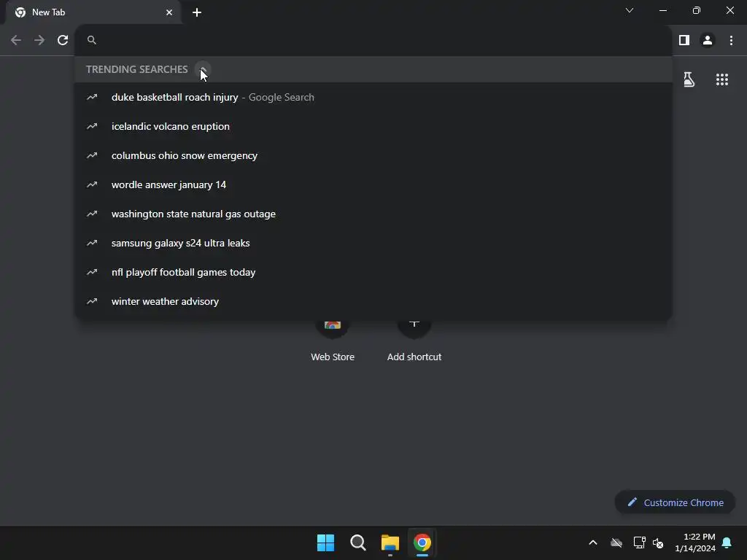Select suggestion winter weather advisory
Image resolution: width=747 pixels, height=560 pixels.
pos(373,301)
